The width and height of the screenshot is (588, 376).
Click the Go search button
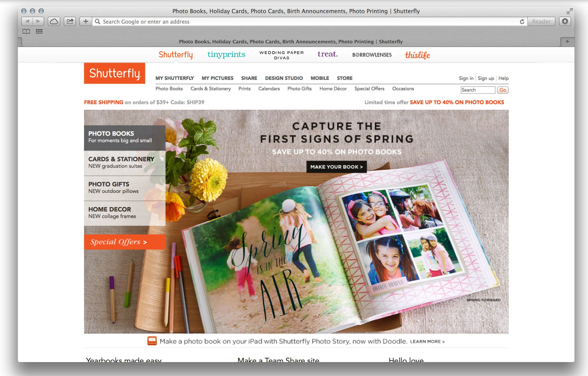coord(503,90)
